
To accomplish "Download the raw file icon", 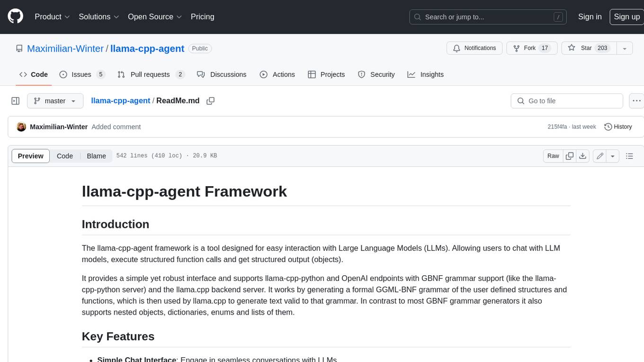I will 583,156.
